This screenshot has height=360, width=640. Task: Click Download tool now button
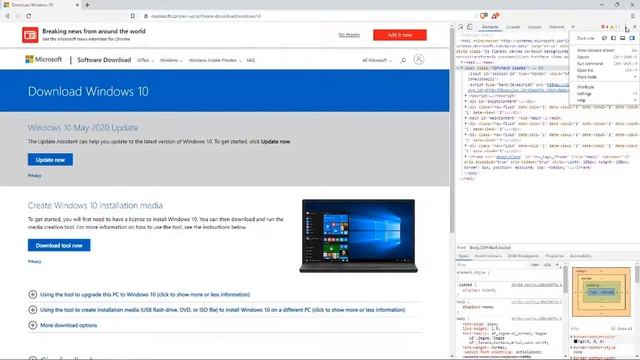(59, 245)
